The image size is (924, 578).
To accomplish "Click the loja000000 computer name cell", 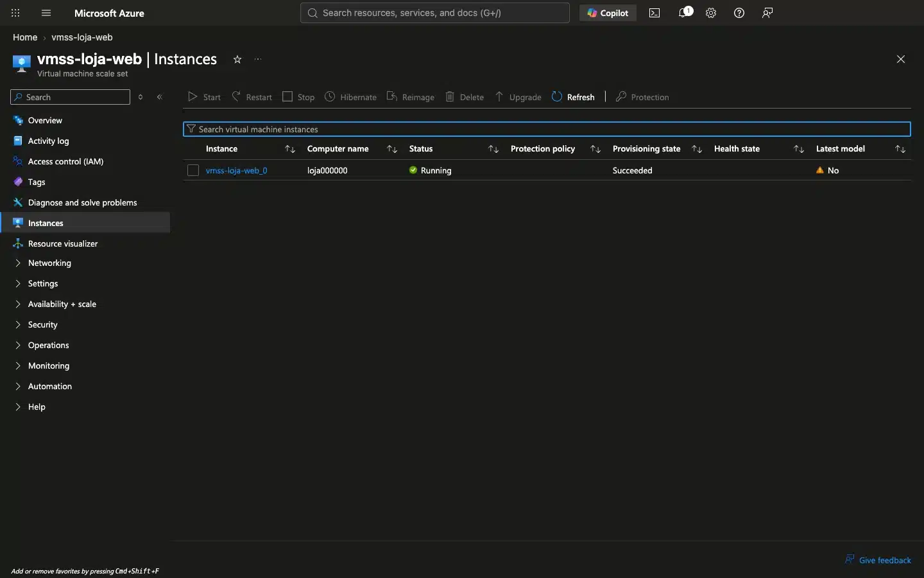I will (327, 170).
